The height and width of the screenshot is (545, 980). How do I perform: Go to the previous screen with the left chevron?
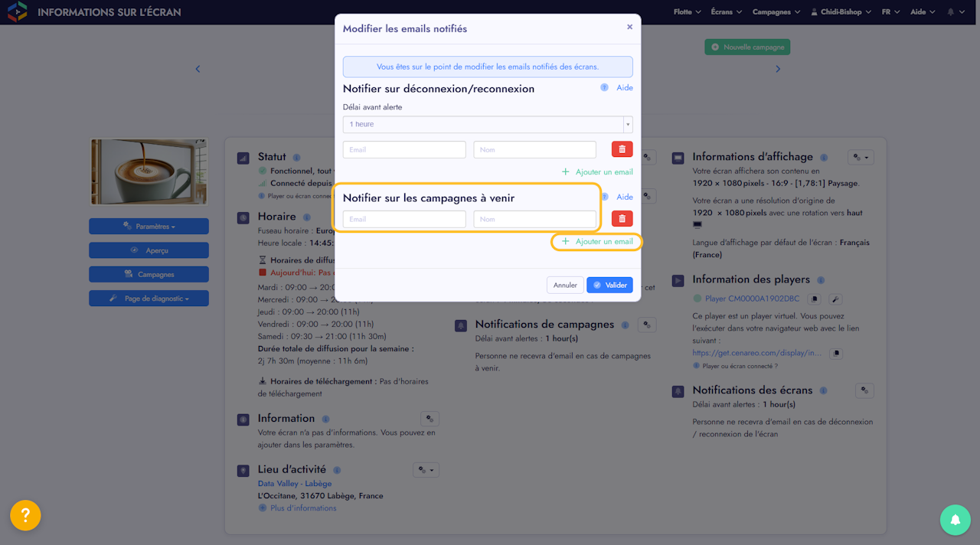198,69
